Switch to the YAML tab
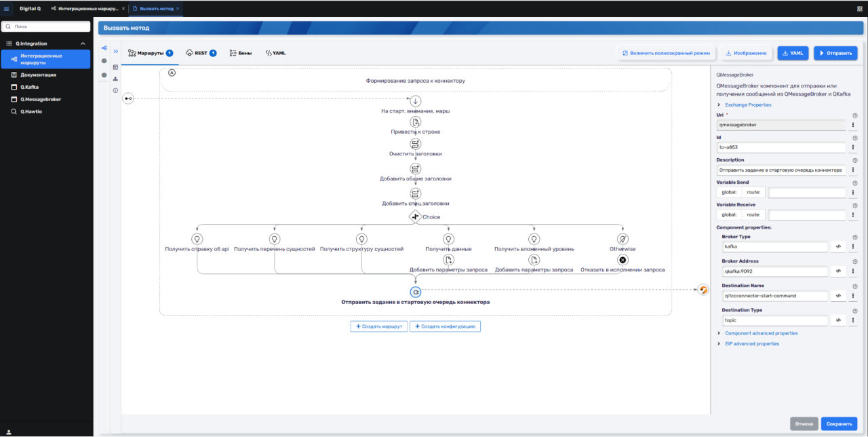 [275, 53]
